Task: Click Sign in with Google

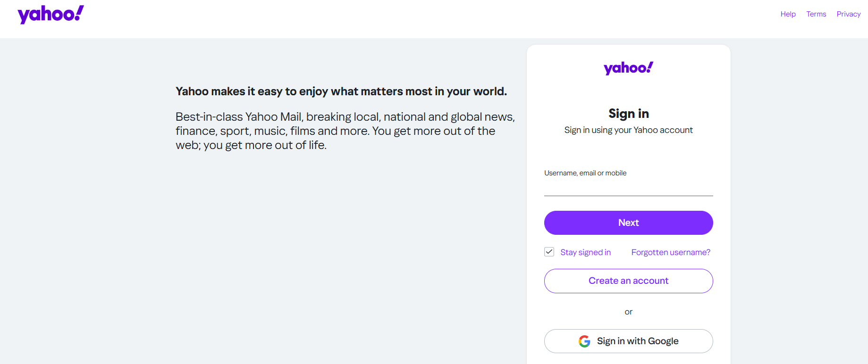Action: point(628,341)
